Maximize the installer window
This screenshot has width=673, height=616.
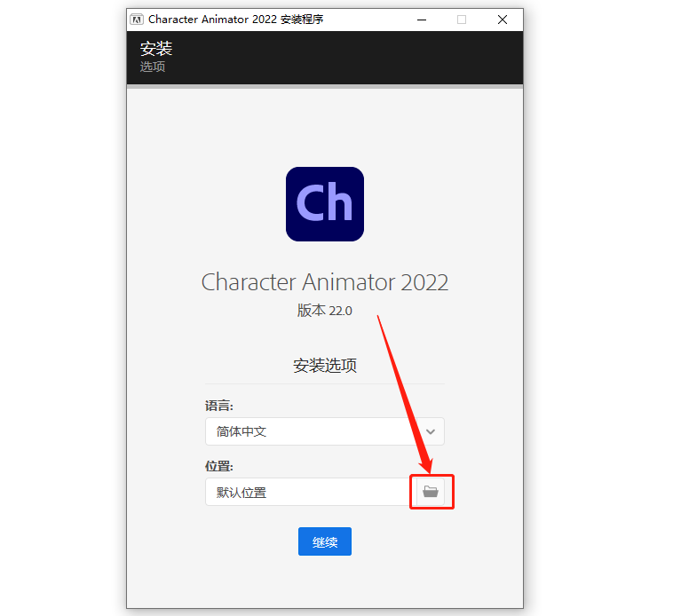[462, 20]
